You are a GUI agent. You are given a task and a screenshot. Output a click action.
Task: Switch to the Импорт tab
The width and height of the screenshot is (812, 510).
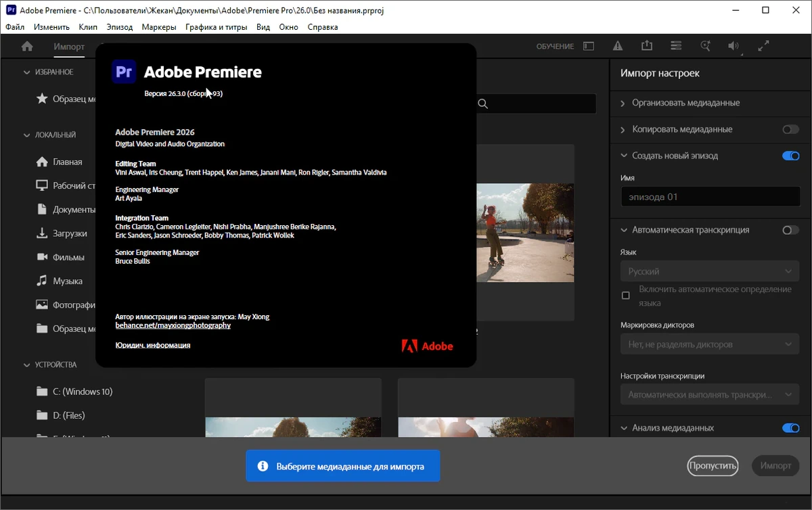(69, 47)
